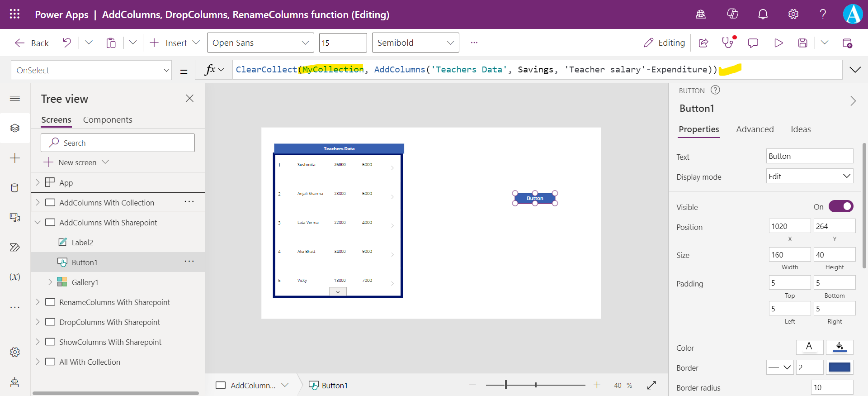Switch to the Components tab

click(108, 120)
